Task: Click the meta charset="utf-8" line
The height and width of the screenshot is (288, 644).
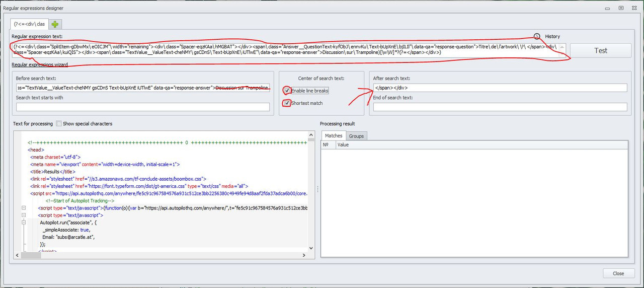Action: click(54, 157)
